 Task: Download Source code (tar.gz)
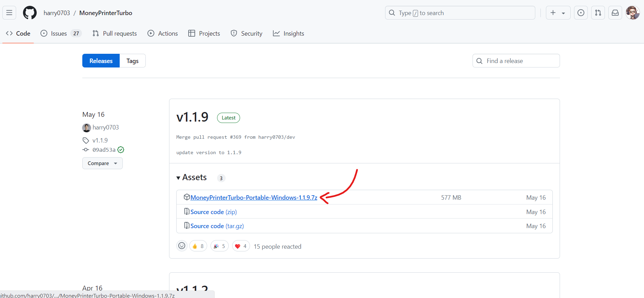[217, 226]
